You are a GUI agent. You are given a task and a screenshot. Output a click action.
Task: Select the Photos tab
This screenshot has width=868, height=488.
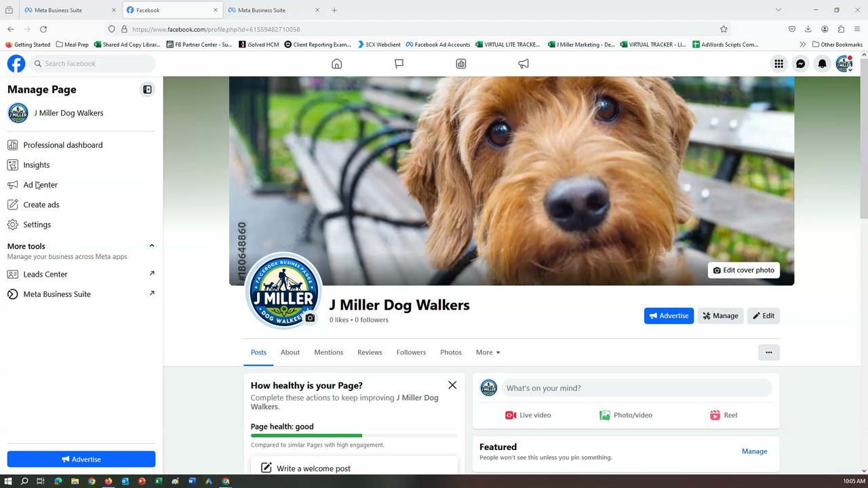coord(451,352)
